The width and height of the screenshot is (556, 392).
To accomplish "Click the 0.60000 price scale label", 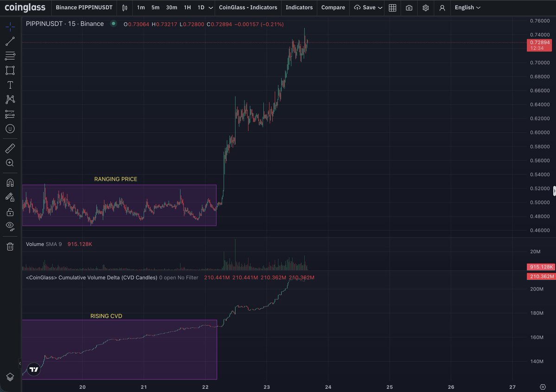I will pyautogui.click(x=540, y=133).
